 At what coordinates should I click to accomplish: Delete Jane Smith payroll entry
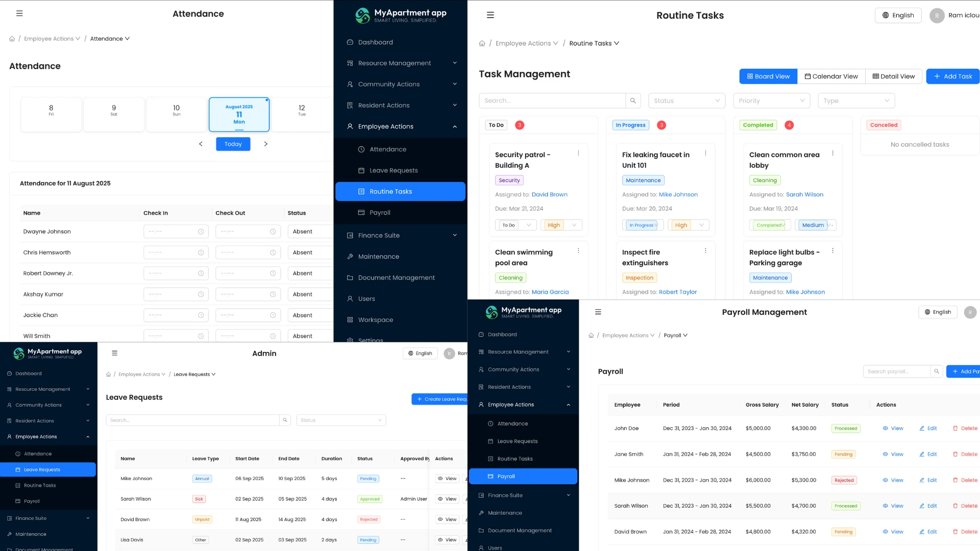965,455
